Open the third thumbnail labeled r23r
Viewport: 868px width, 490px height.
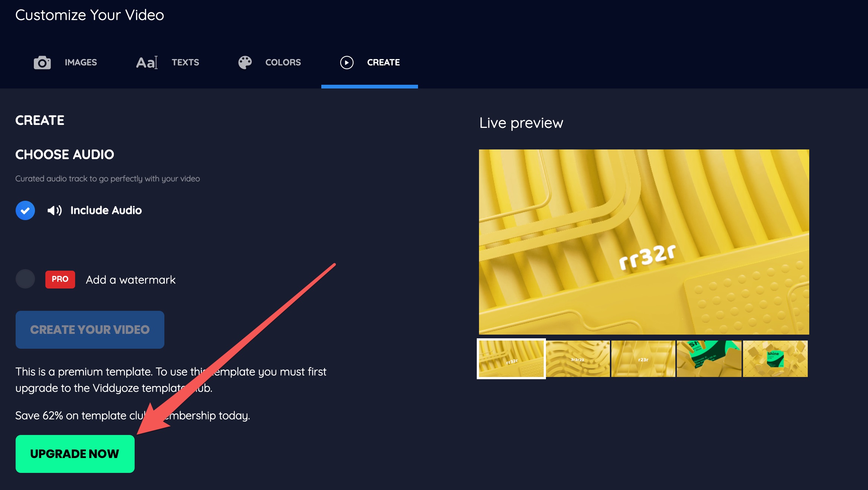click(643, 359)
